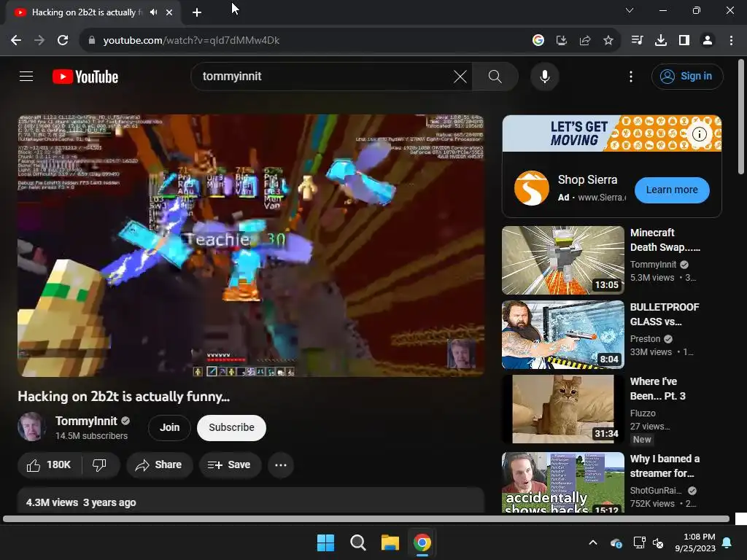Dislike the video with thumbs down
This screenshot has height=560, width=747.
pos(99,464)
